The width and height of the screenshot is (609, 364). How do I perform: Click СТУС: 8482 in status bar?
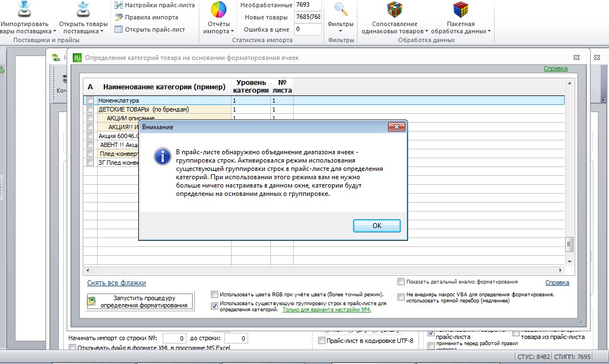coord(533,357)
